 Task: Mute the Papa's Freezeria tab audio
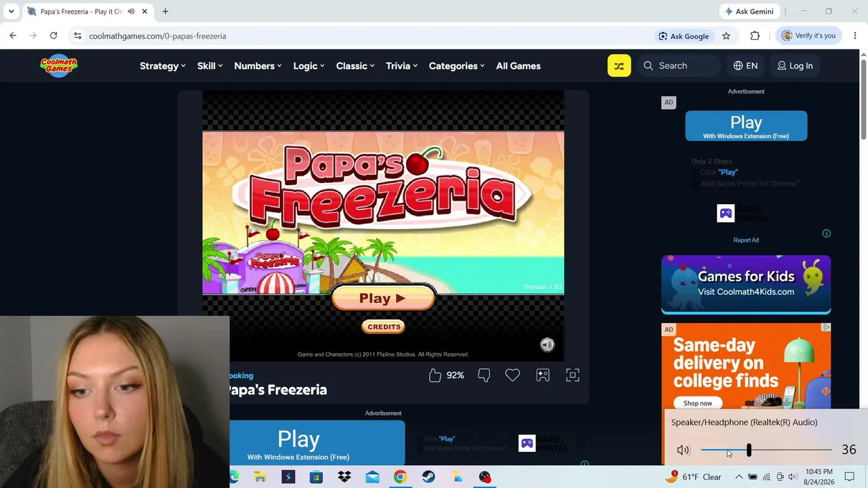[x=131, y=12]
